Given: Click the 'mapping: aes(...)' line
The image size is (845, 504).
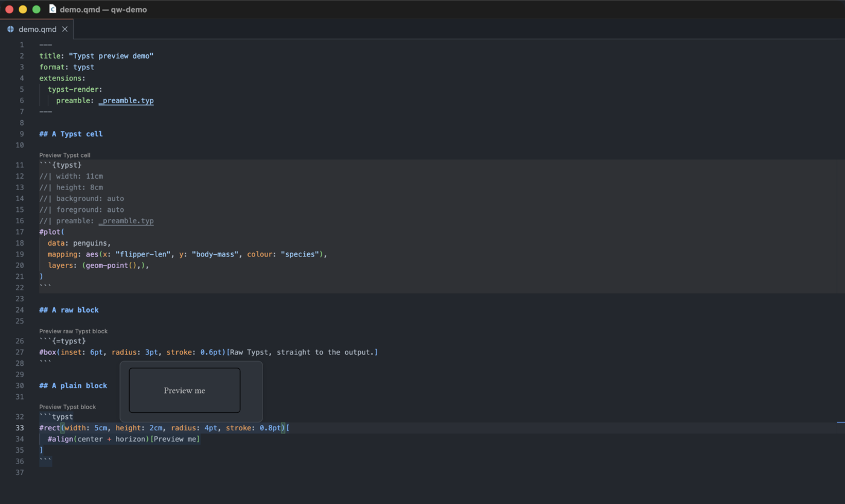Looking at the screenshot, I should (187, 254).
